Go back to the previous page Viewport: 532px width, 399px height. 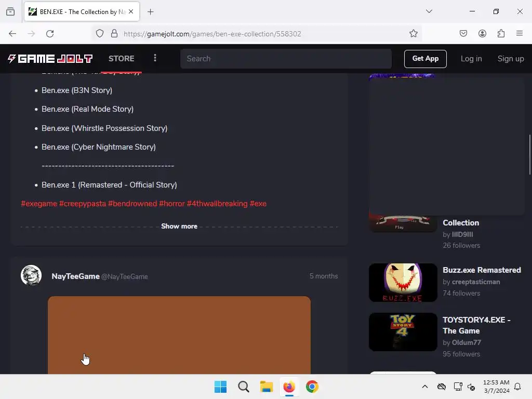point(12,34)
